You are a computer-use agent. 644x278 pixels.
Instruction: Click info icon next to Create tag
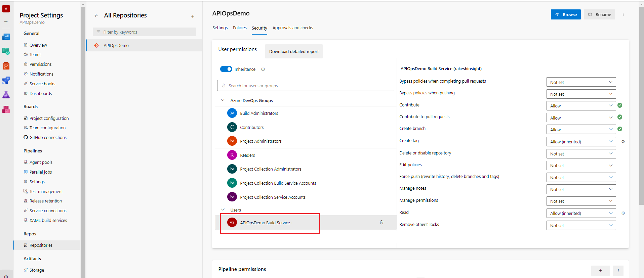coord(623,142)
